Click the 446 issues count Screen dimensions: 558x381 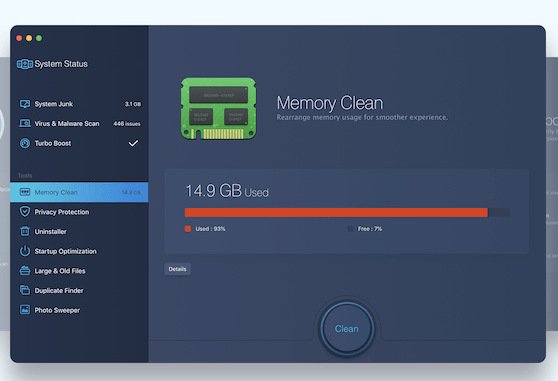pyautogui.click(x=127, y=123)
